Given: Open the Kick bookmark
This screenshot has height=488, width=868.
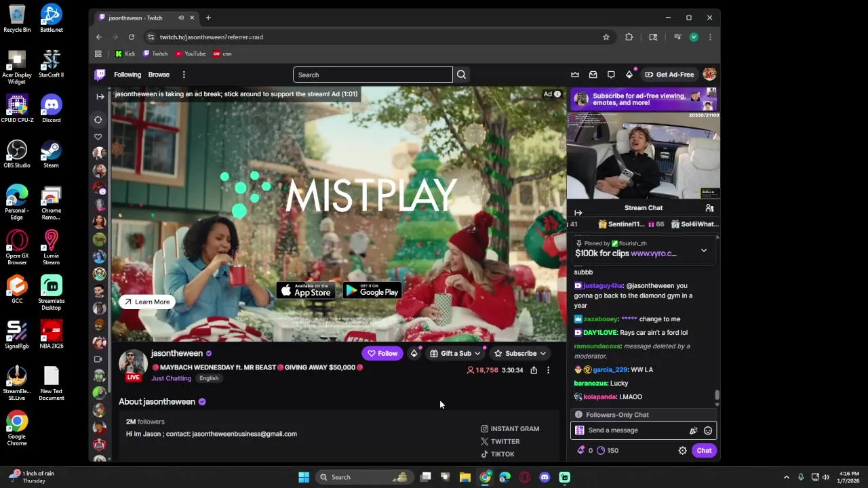Looking at the screenshot, I should [125, 54].
